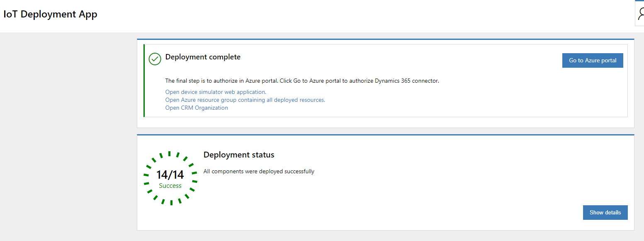Click the Deployment status heading
The height and width of the screenshot is (241, 644).
coord(239,155)
